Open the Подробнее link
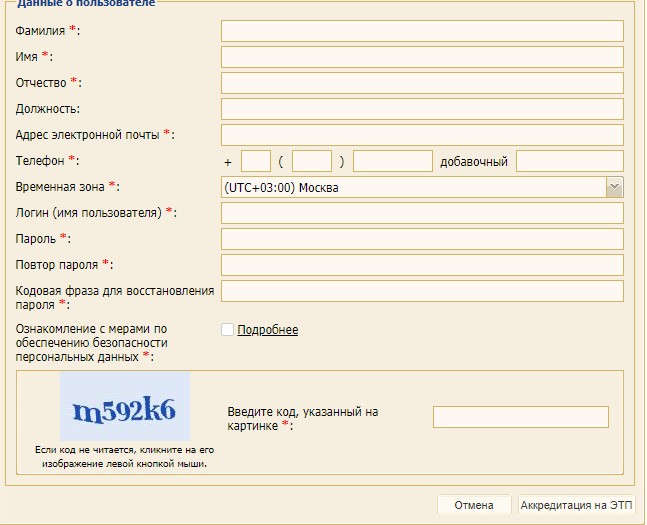 pos(267,330)
